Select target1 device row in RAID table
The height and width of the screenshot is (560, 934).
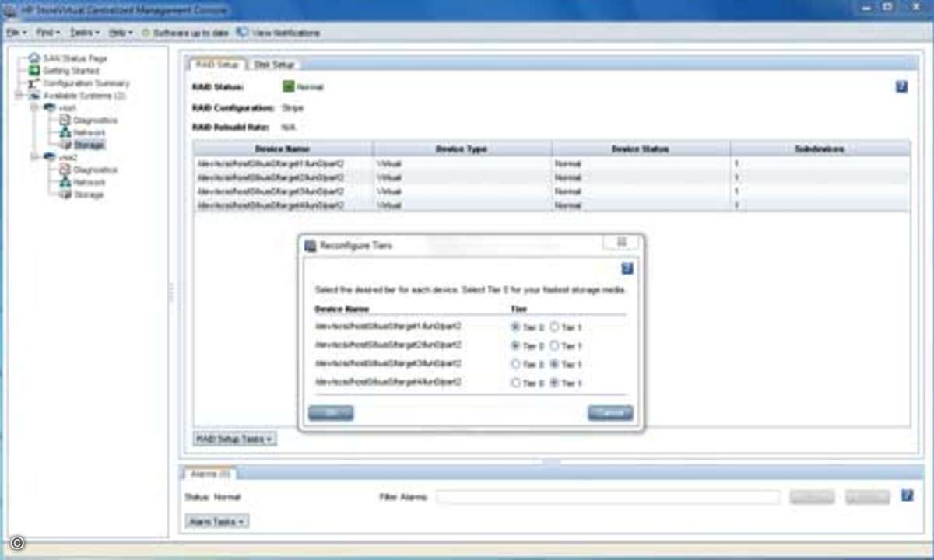(552, 164)
